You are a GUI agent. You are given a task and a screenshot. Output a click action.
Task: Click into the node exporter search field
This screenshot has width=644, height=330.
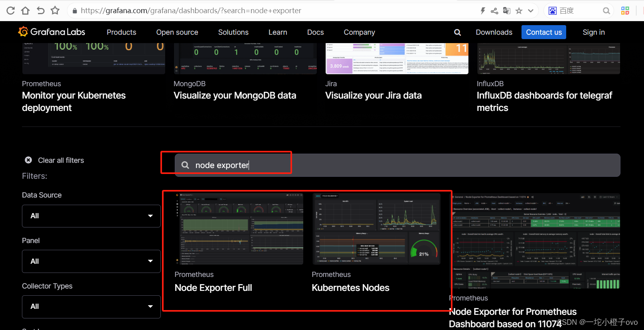pos(397,165)
